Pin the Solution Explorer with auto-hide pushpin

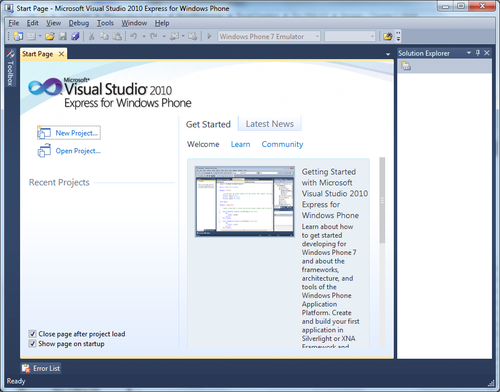pyautogui.click(x=478, y=53)
